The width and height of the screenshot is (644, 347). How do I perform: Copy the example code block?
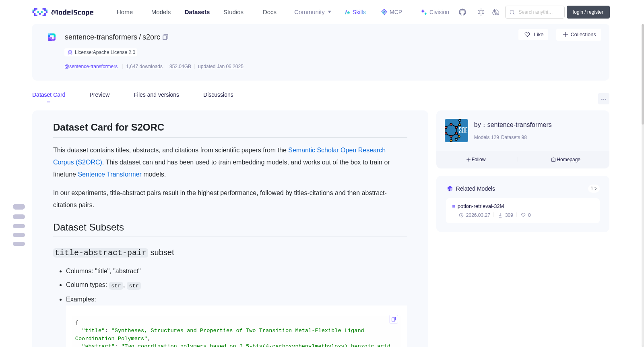[394, 319]
